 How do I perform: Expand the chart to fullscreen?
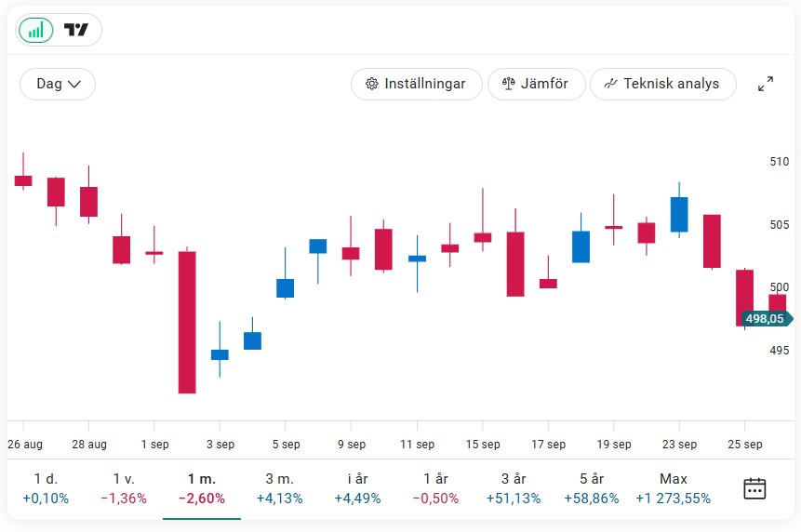(x=766, y=84)
